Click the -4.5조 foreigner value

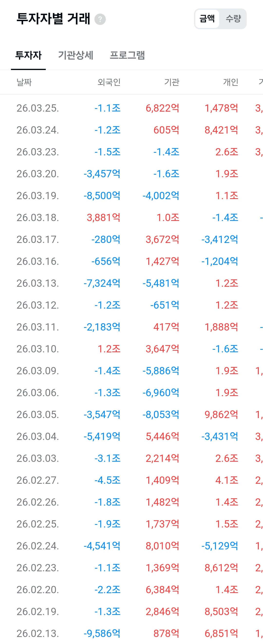click(x=108, y=480)
